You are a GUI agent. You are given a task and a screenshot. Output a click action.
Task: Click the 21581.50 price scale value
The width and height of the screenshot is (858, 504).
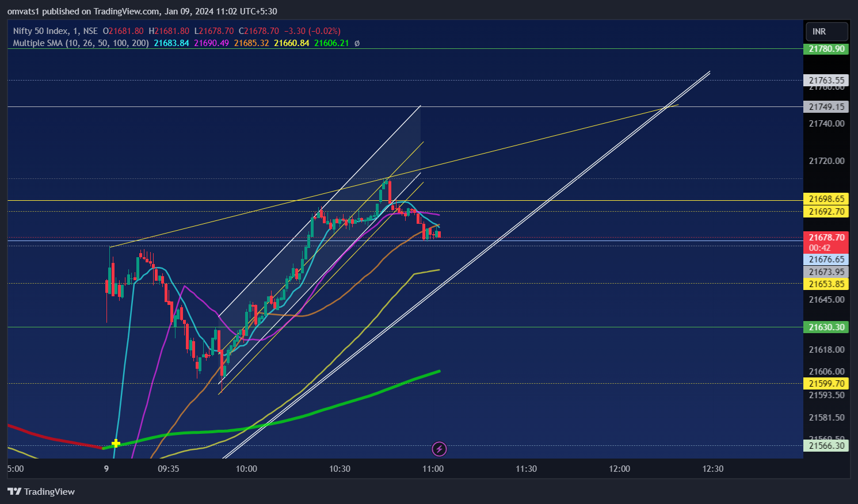[x=826, y=418]
